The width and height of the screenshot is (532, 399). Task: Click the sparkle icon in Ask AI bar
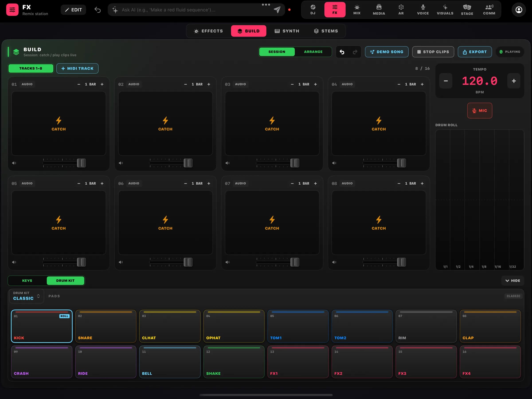click(115, 10)
